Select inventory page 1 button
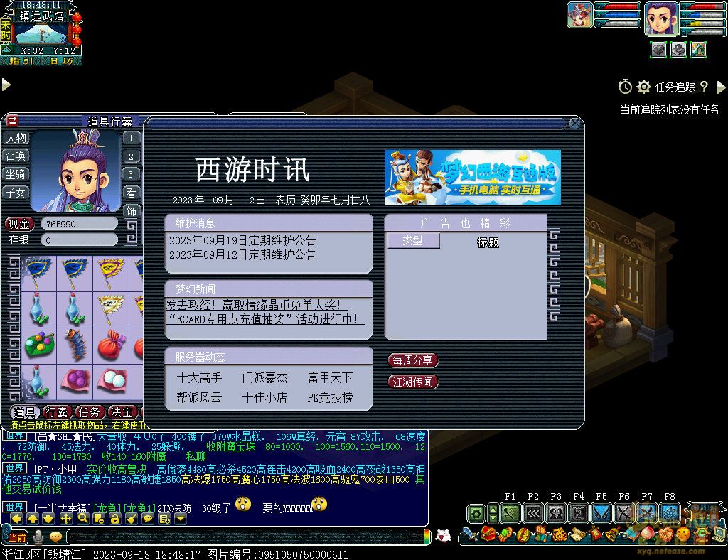The width and height of the screenshot is (728, 560). [131, 138]
